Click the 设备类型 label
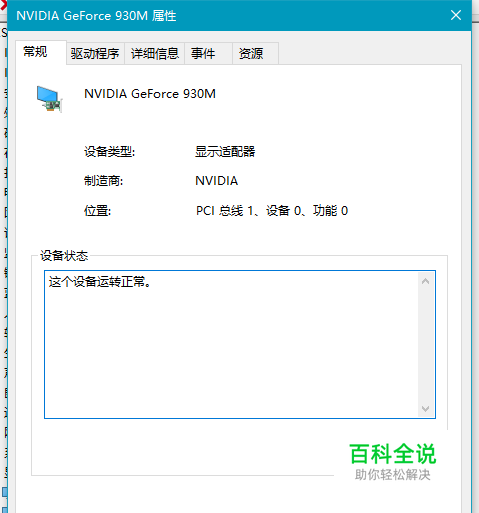Image resolution: width=479 pixels, height=513 pixels. 110,152
